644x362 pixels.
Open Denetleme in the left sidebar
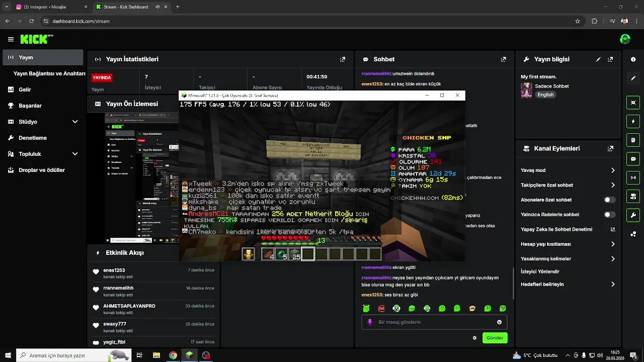click(x=43, y=138)
